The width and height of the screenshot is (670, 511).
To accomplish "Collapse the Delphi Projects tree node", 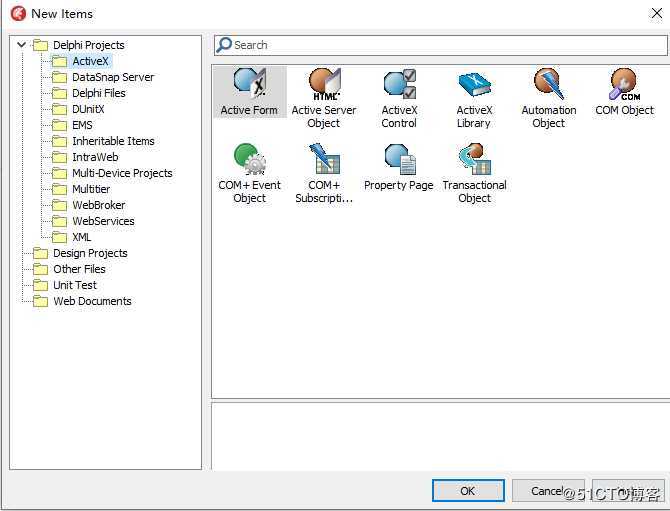I will [x=21, y=44].
